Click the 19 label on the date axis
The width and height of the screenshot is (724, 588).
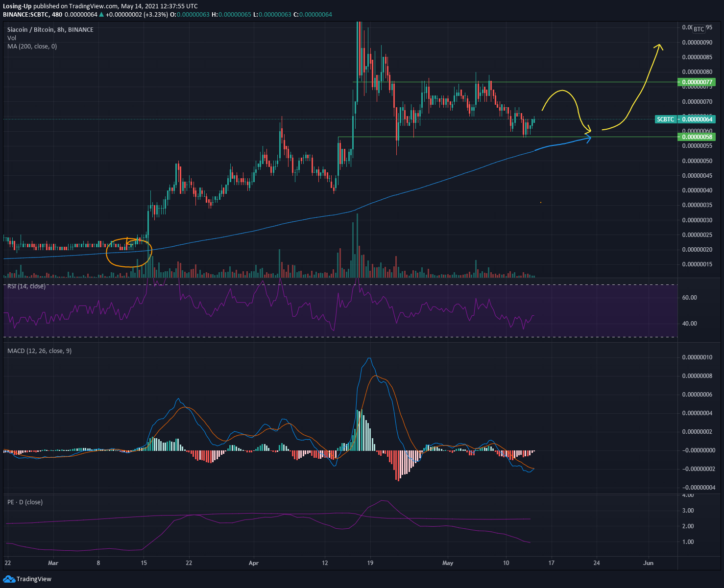(x=370, y=563)
